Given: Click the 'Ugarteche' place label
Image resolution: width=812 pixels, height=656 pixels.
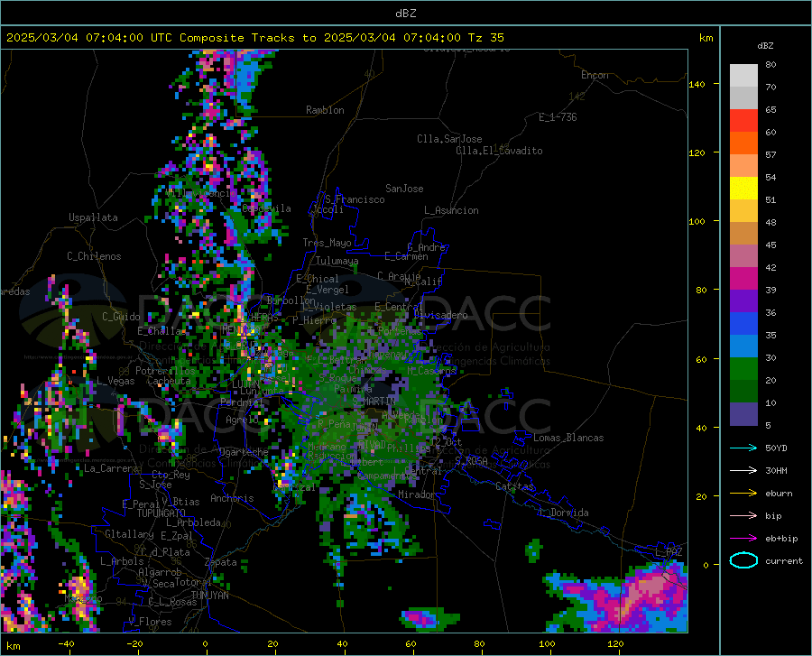Looking at the screenshot, I should coord(244,451).
